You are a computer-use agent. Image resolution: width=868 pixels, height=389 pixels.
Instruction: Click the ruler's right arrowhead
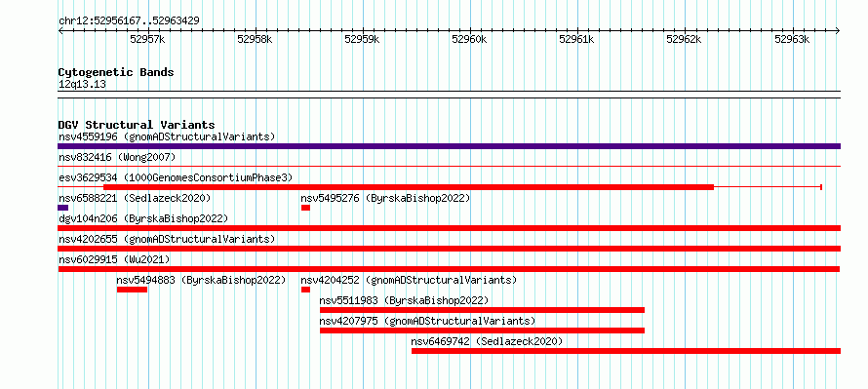click(838, 30)
